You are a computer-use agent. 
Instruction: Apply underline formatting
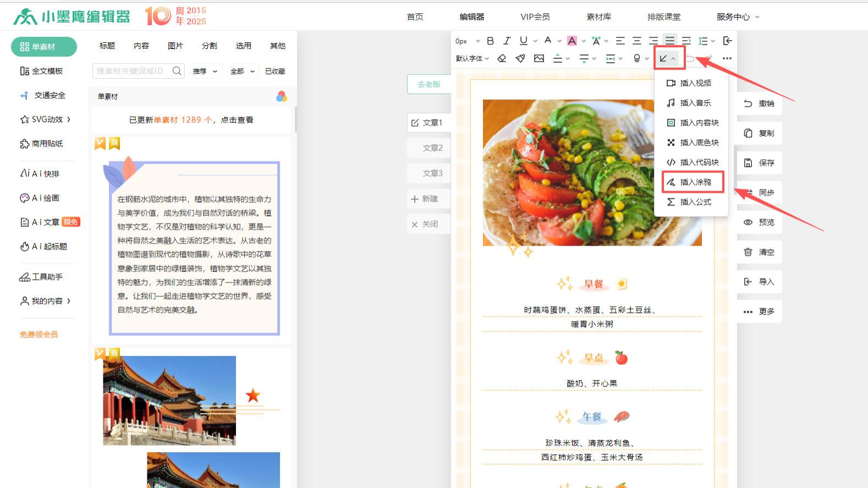tap(523, 41)
